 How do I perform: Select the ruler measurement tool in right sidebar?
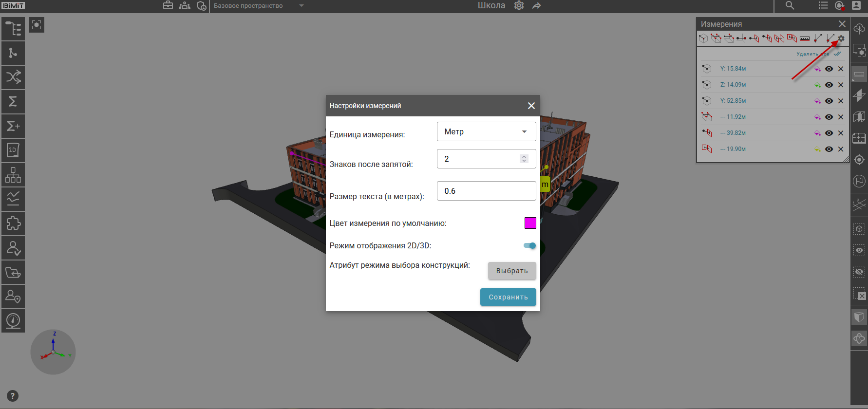(x=859, y=74)
